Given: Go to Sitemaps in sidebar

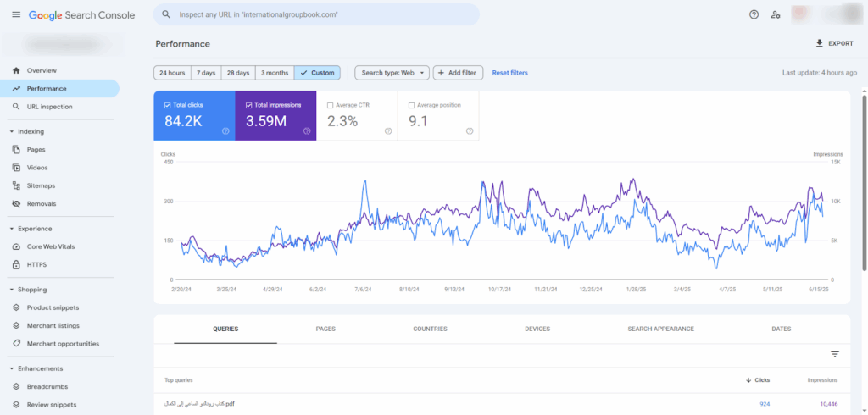Looking at the screenshot, I should pos(41,185).
